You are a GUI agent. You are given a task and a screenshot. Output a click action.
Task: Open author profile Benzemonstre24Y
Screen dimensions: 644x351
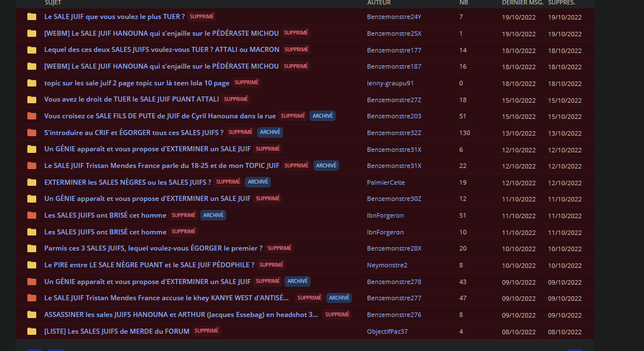[394, 17]
